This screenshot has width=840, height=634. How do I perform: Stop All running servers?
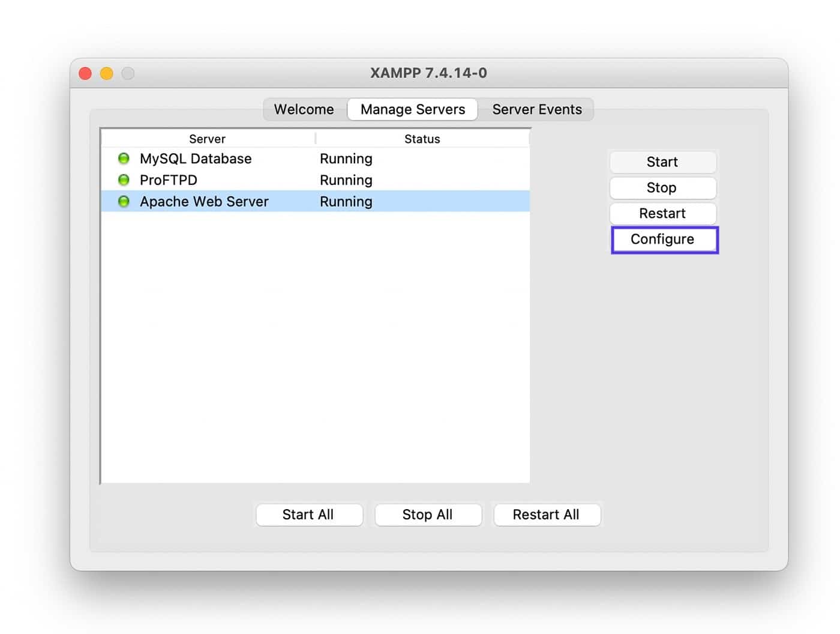pos(428,515)
